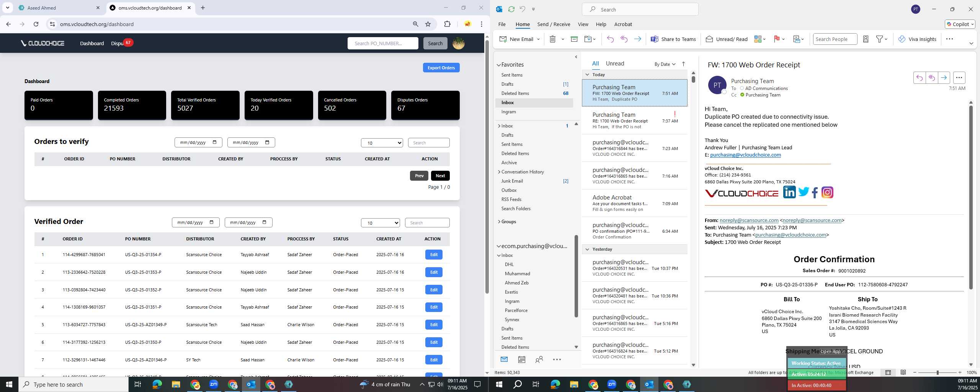Toggle Unread/Read for selected email

(726, 39)
